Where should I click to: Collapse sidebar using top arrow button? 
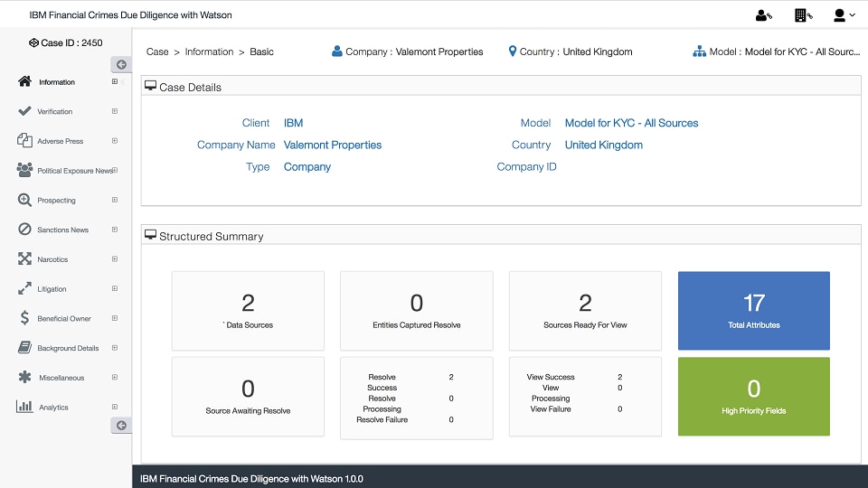[121, 65]
